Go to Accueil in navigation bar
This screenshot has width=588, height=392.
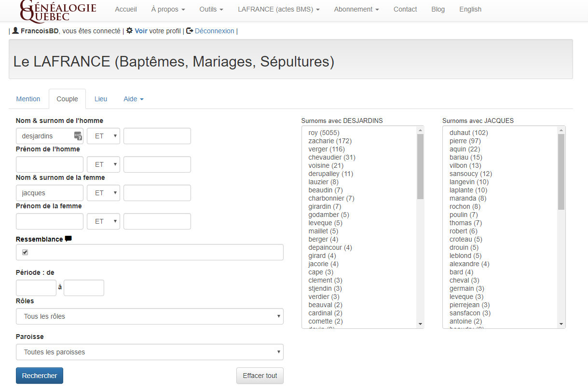tap(126, 9)
